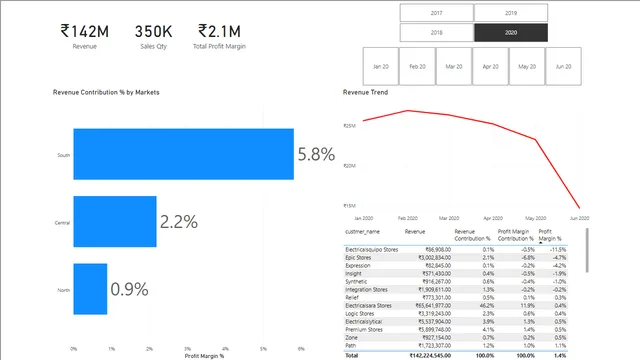Viewport: 640px width, 360px height.
Task: Filter by Mar 20 month tile
Action: pyautogui.click(x=454, y=67)
